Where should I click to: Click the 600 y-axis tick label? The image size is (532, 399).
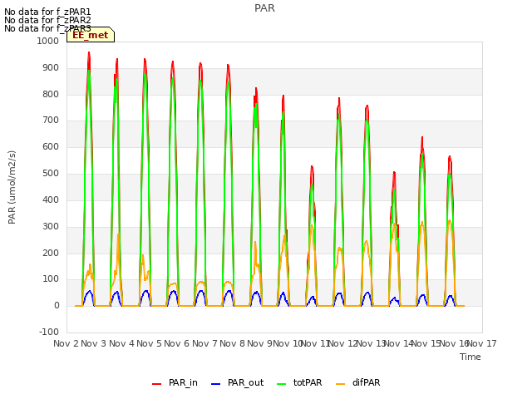pos(51,146)
